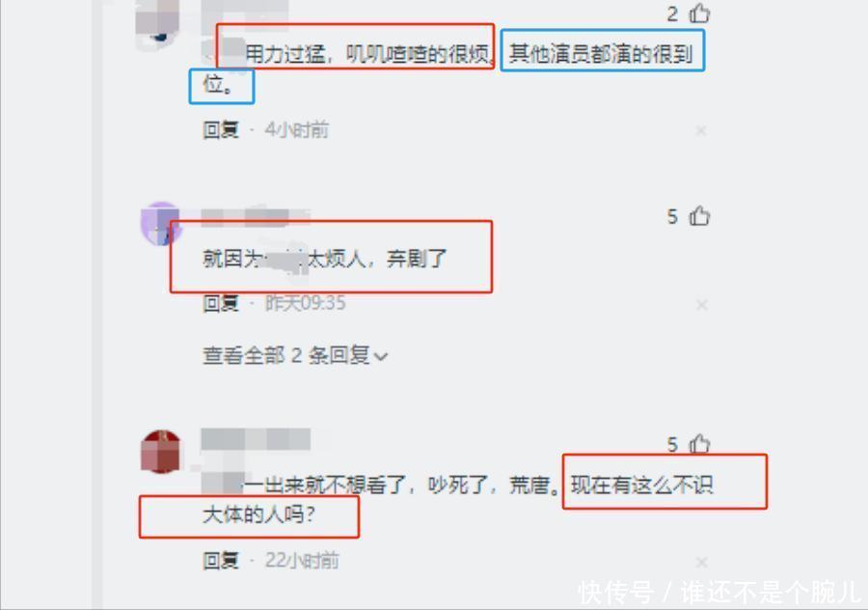Open the purple avatar's profile
The width and height of the screenshot is (868, 610).
point(161,223)
